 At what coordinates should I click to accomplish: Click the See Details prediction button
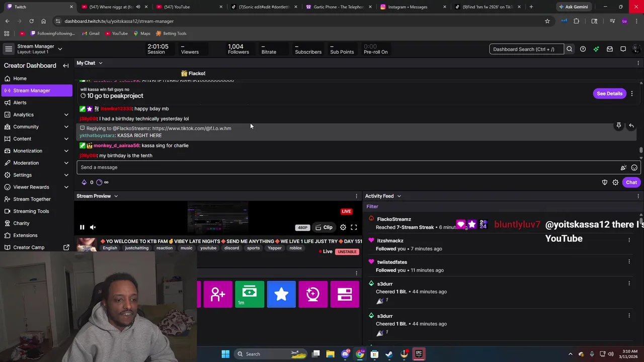click(x=609, y=94)
